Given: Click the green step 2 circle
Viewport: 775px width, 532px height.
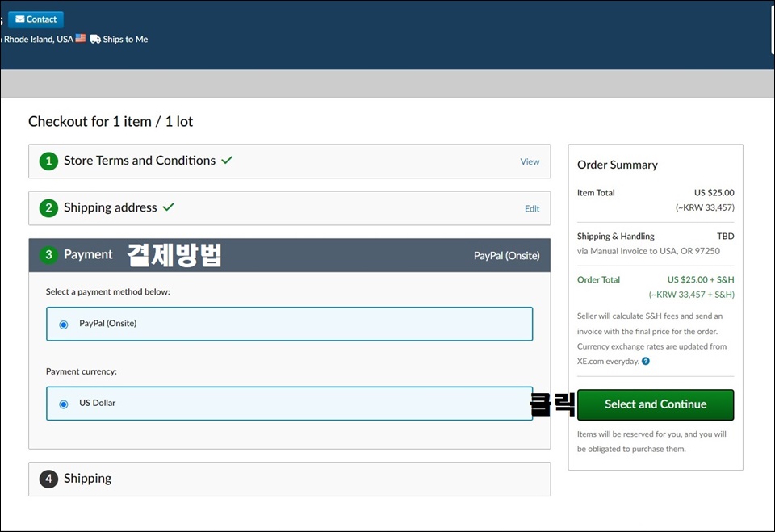Looking at the screenshot, I should pos(48,207).
